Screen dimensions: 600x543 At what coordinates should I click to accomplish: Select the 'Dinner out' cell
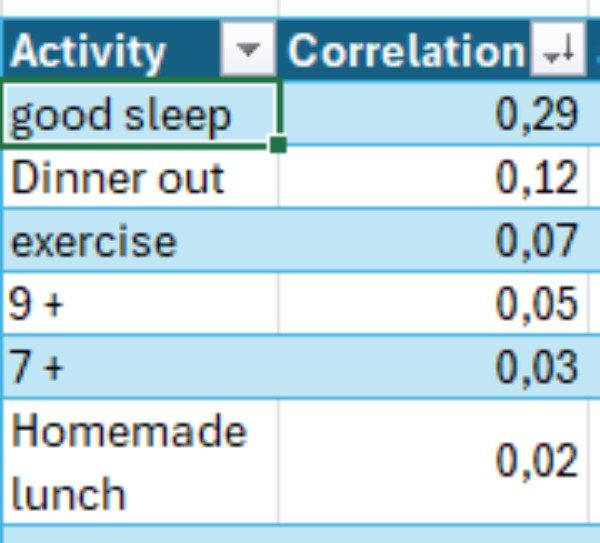click(x=140, y=179)
